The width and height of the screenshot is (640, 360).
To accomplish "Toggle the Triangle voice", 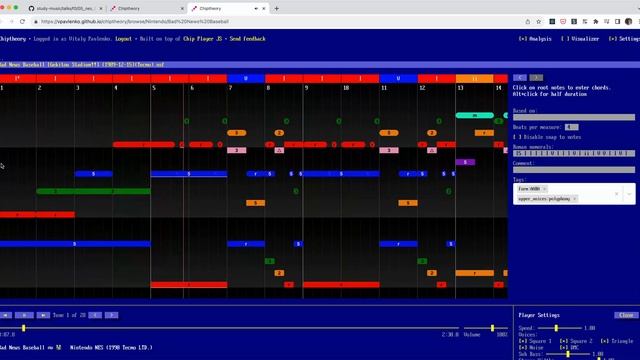I will [x=617, y=341].
